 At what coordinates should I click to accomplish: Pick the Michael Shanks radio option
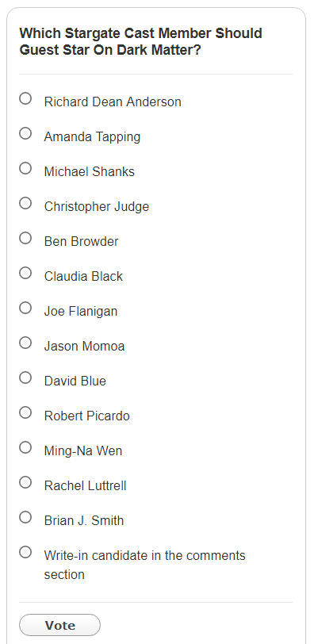(x=25, y=168)
